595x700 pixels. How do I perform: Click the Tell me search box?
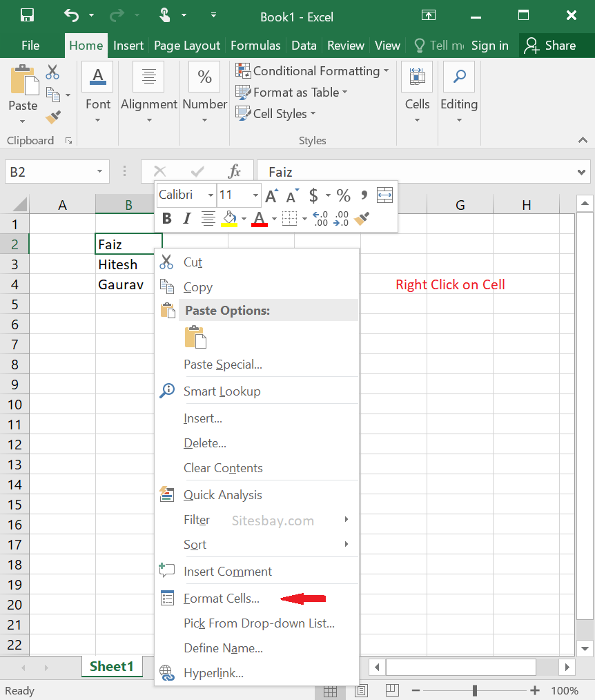tap(440, 46)
